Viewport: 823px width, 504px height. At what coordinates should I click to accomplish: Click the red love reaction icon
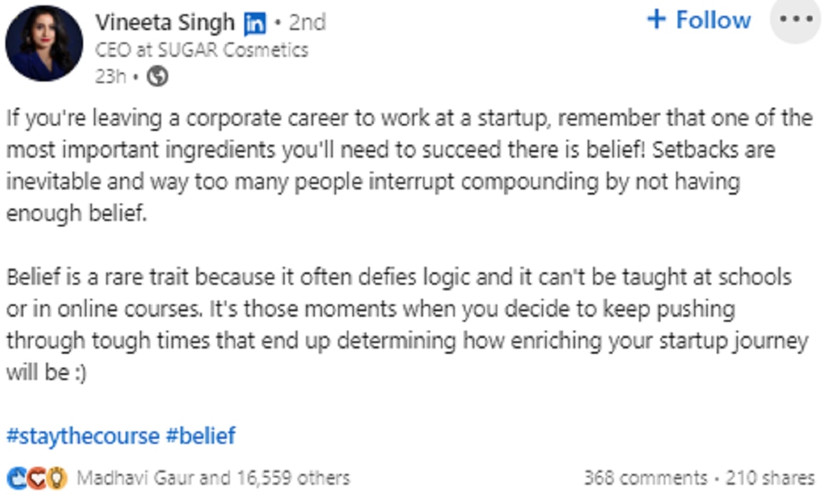tap(37, 478)
